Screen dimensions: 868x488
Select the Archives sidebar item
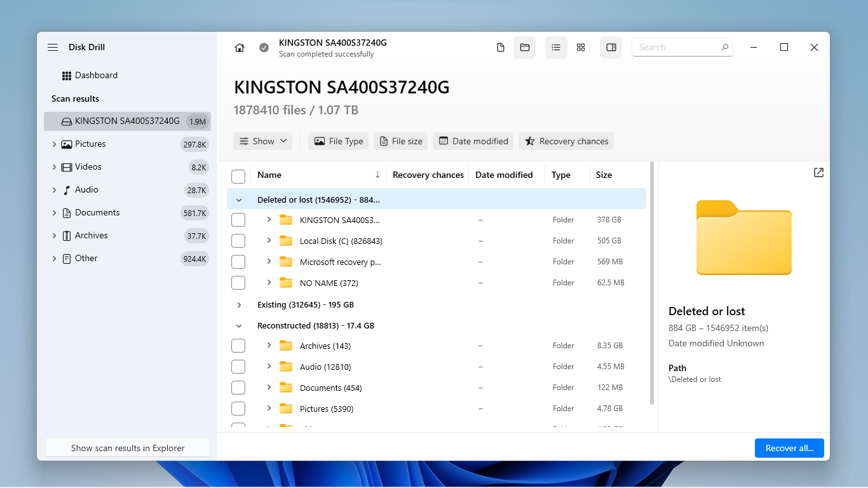pos(92,236)
